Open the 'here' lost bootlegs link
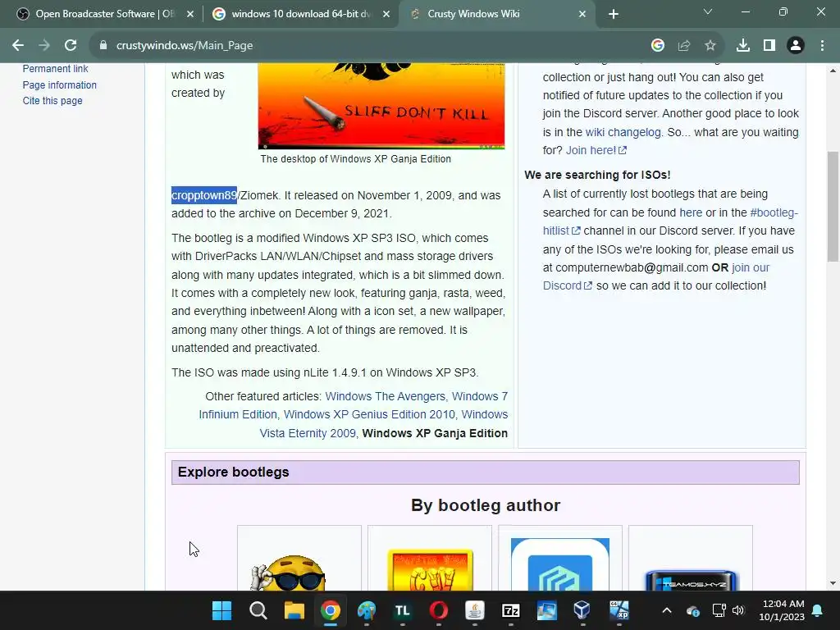Screen dimensions: 840x630 [x=691, y=212]
